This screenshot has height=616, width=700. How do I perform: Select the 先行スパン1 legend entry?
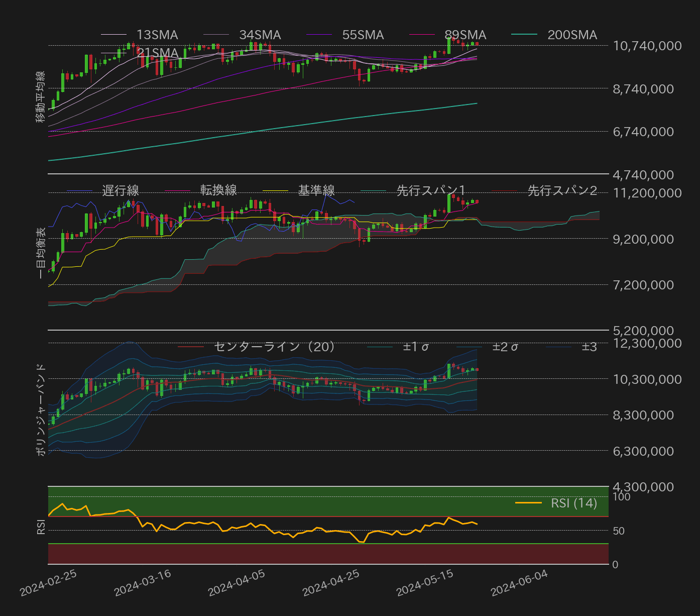pos(430,190)
